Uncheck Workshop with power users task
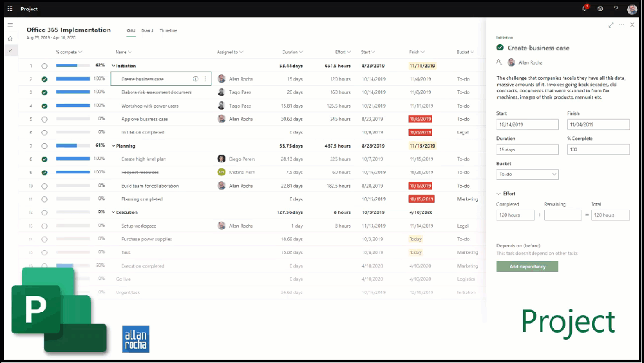The image size is (644, 363). tap(44, 106)
